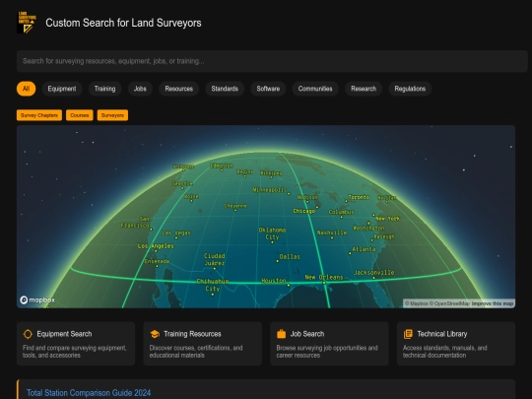The height and width of the screenshot is (399, 532).
Task: Select the Resources filter pill
Action: pyautogui.click(x=178, y=89)
